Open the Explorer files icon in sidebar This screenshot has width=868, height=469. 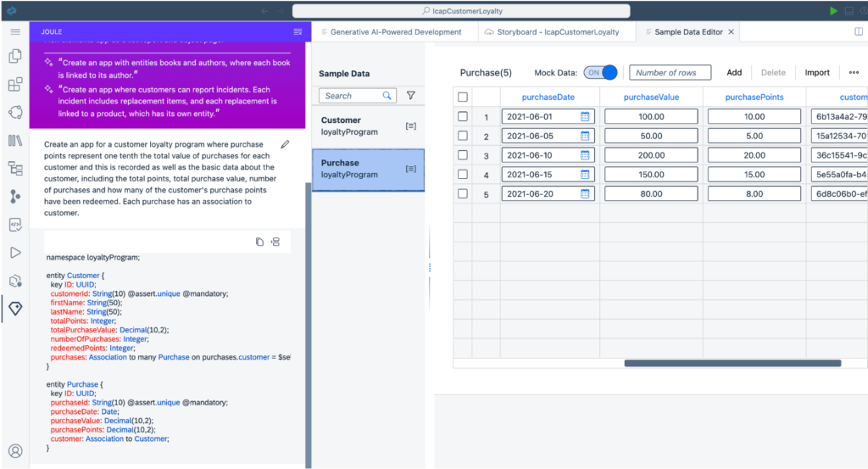pyautogui.click(x=14, y=57)
